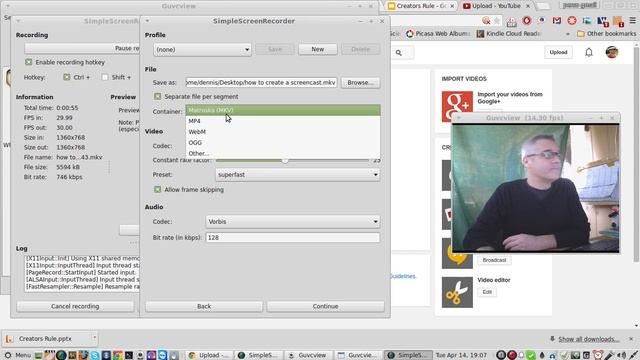The width and height of the screenshot is (640, 360).
Task: Click the Browse... button for save location
Action: click(360, 82)
